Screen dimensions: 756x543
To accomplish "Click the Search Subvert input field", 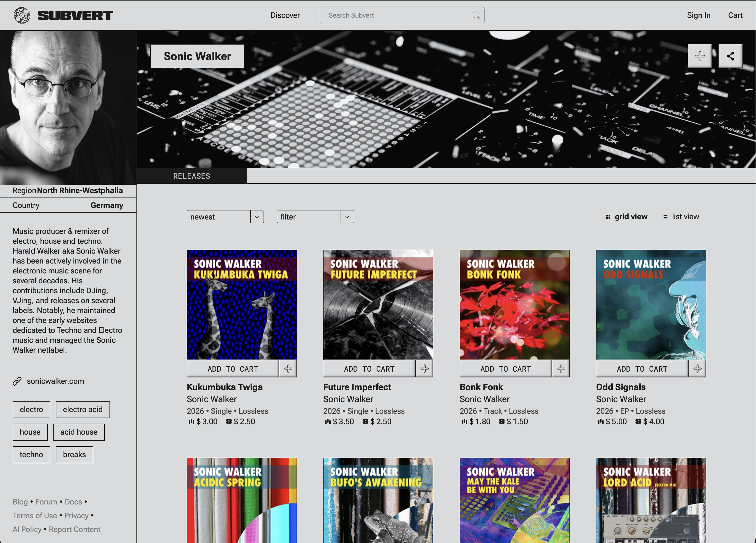I will click(x=402, y=15).
